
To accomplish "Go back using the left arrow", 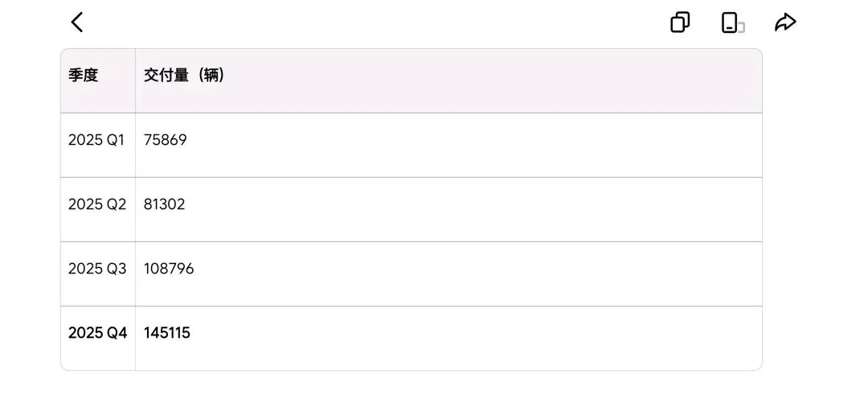I will click(x=77, y=23).
